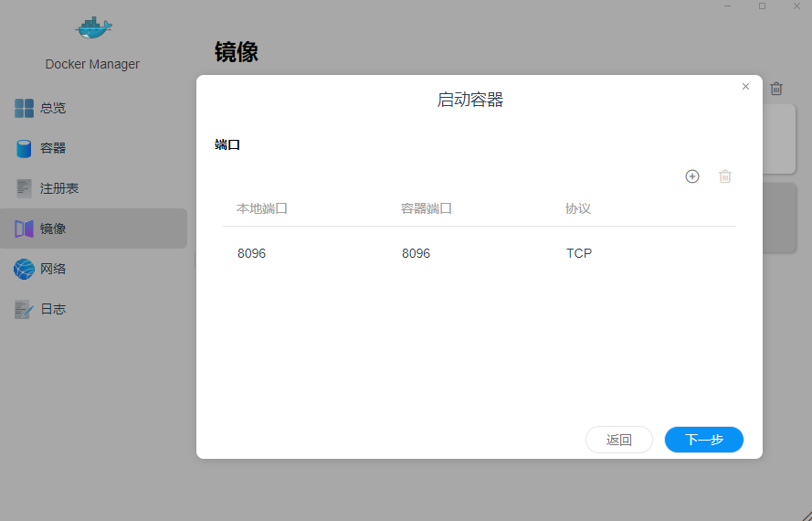Viewport: 812px width, 521px height.
Task: Open 总览 overview in sidebar
Action: [53, 108]
